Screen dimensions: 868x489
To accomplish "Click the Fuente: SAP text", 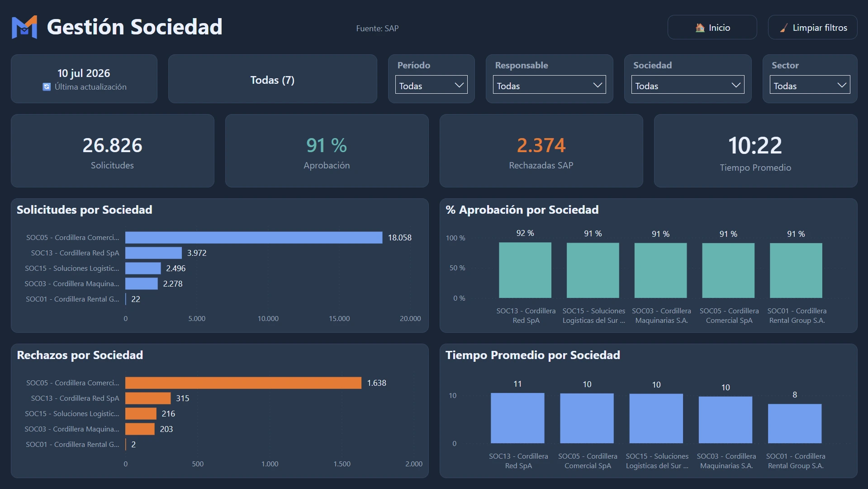I will coord(377,29).
